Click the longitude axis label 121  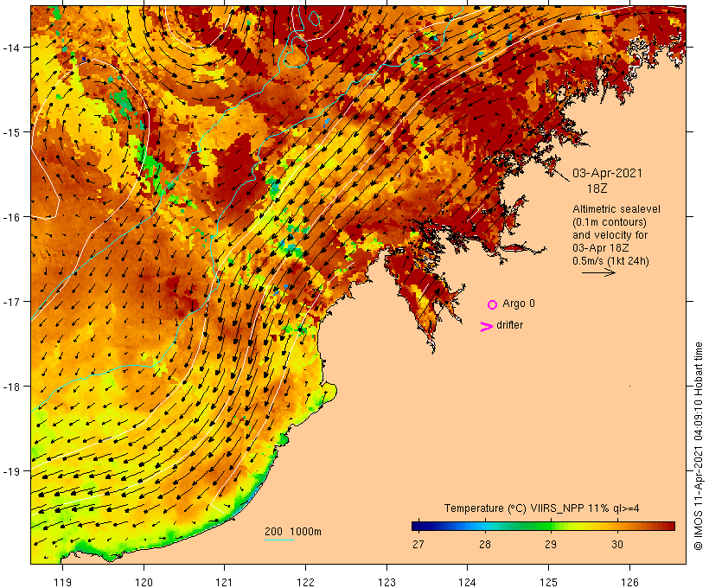tap(224, 582)
